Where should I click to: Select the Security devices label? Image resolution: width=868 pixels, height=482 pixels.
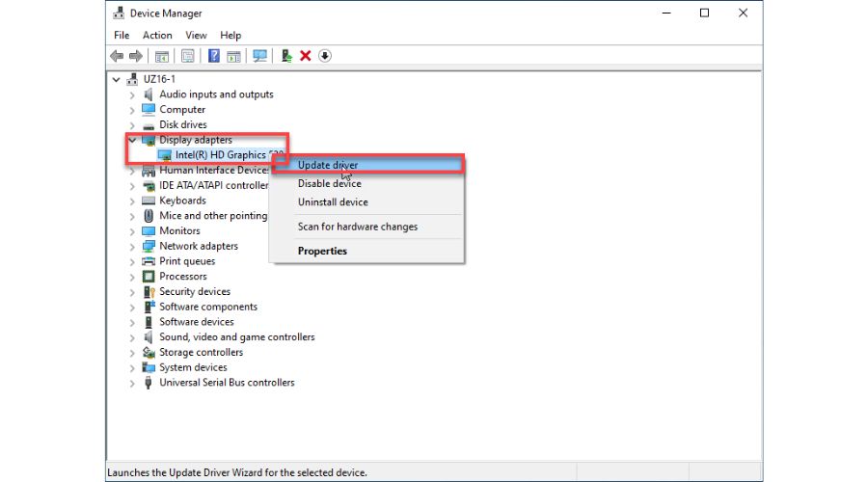pos(195,292)
